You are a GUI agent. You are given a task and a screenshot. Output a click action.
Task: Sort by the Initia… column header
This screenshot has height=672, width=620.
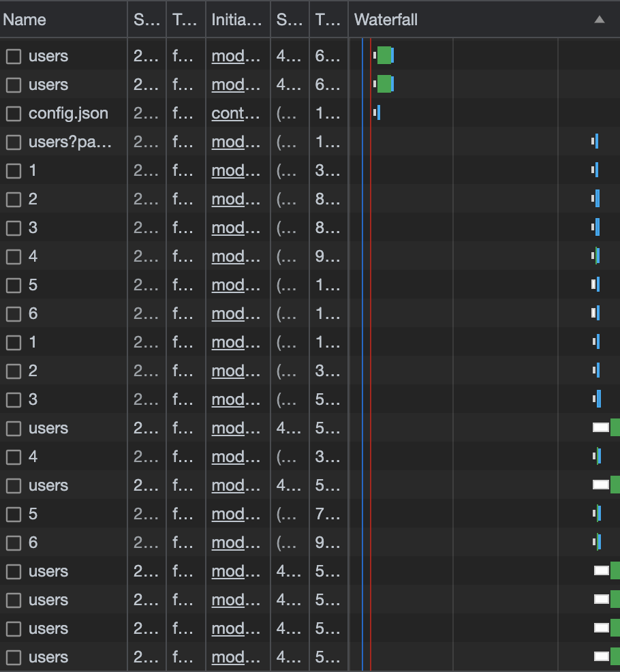pos(238,20)
